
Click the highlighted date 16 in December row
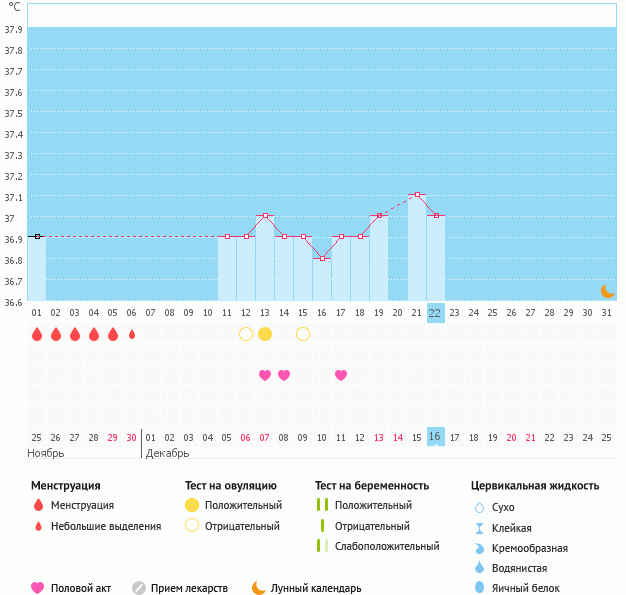(435, 437)
